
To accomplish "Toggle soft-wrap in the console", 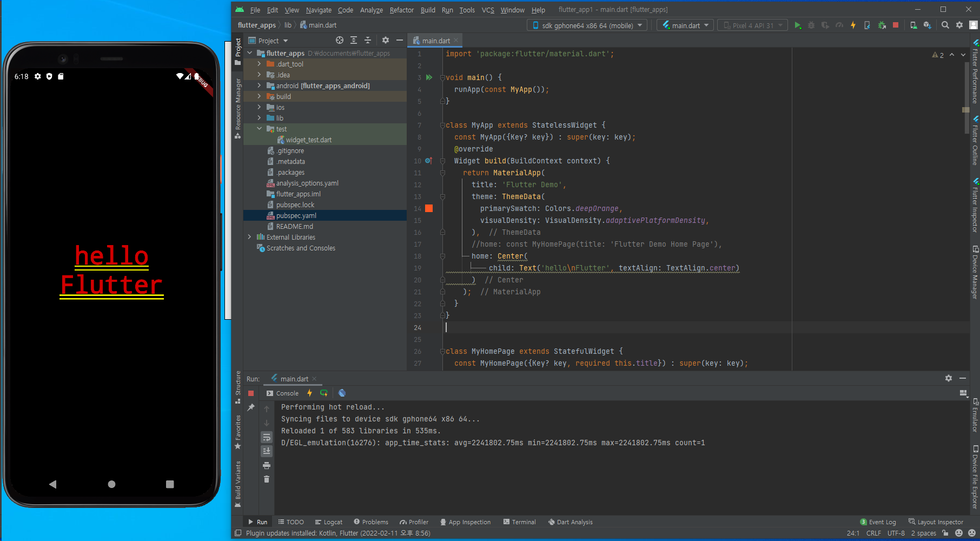I will [x=267, y=437].
